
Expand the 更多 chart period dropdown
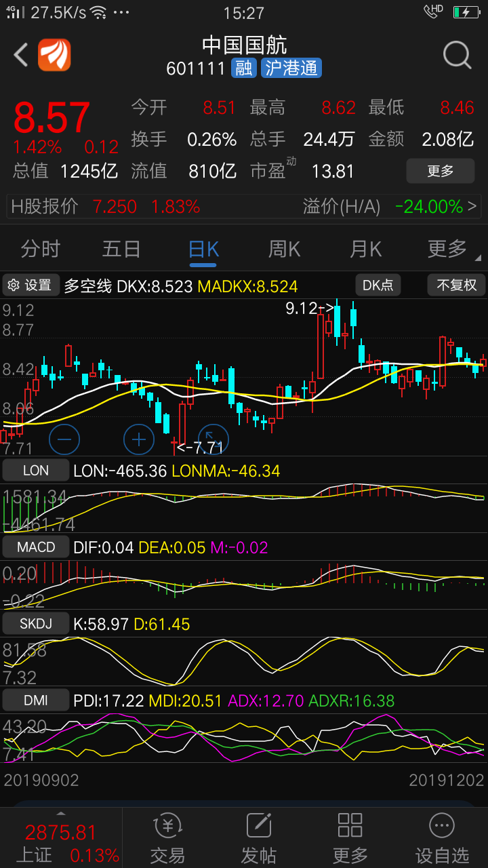[449, 250]
